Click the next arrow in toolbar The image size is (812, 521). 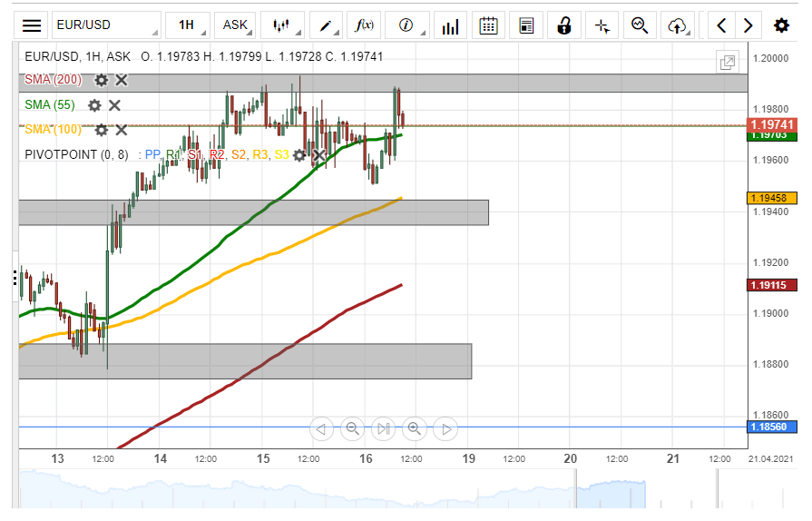click(748, 25)
